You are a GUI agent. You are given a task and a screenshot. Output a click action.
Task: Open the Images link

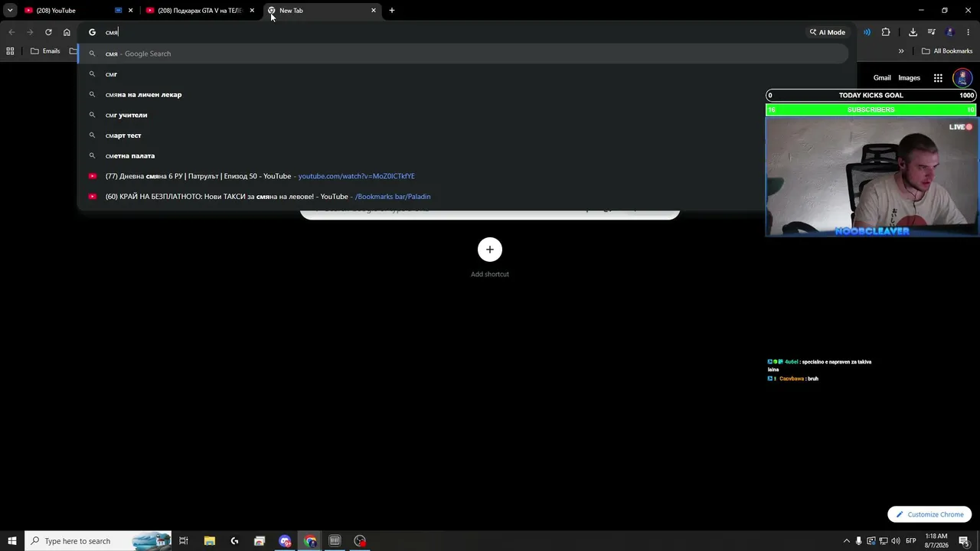pos(910,78)
